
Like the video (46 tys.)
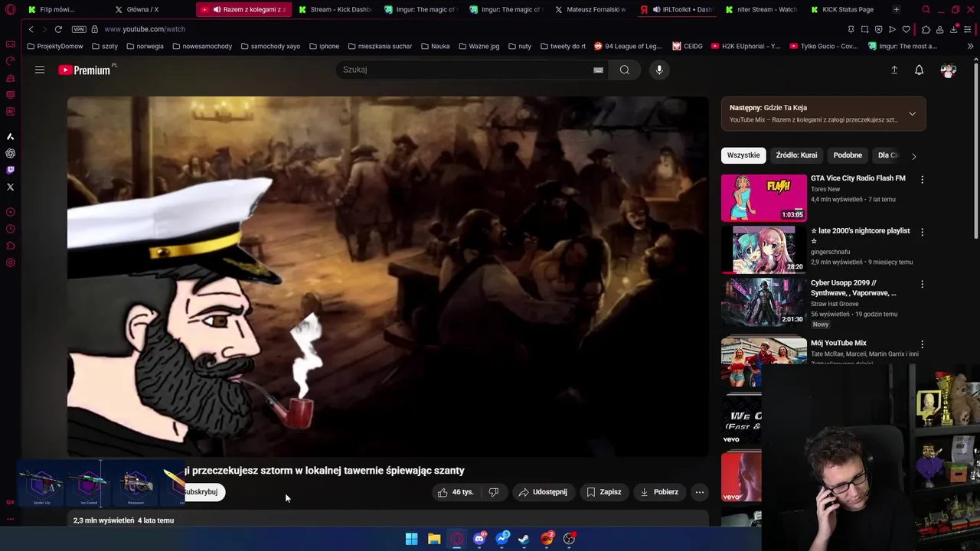click(x=456, y=492)
